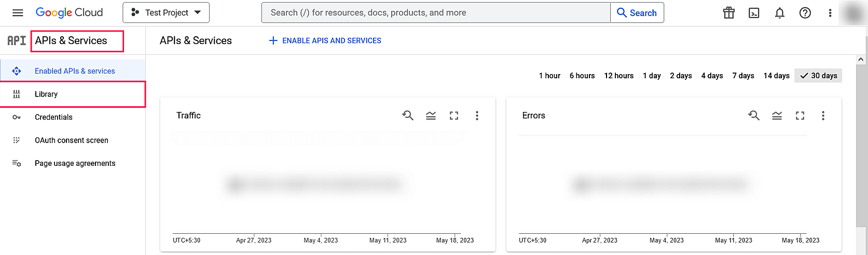Screen dimensions: 868x255
Task: Click the scrollbar up arrow
Action: tap(861, 60)
